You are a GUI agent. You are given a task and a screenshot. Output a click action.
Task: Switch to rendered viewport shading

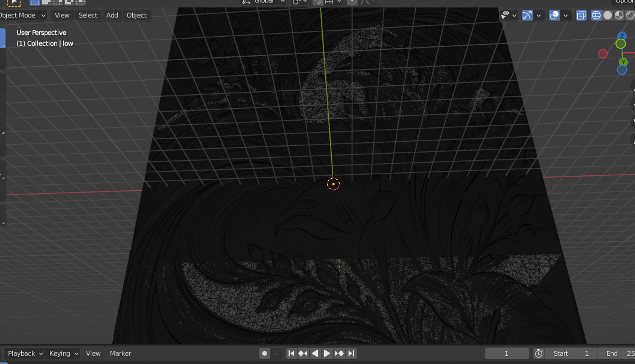pyautogui.click(x=630, y=15)
